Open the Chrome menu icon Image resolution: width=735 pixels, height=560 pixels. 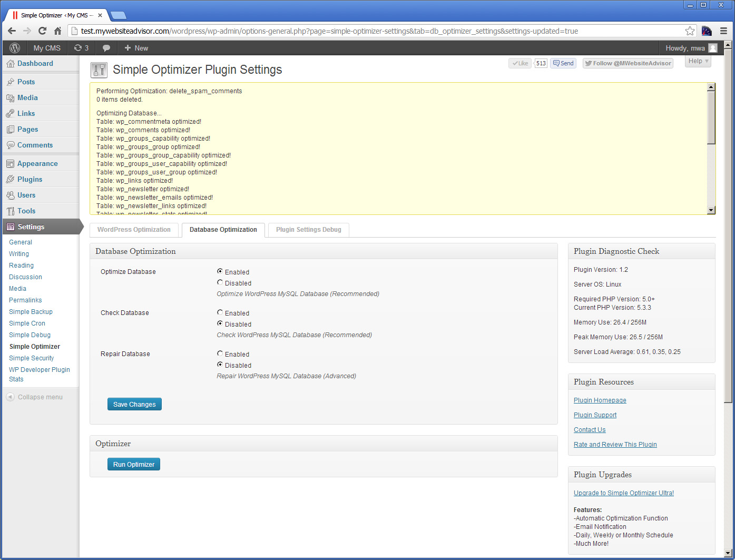[x=723, y=31]
